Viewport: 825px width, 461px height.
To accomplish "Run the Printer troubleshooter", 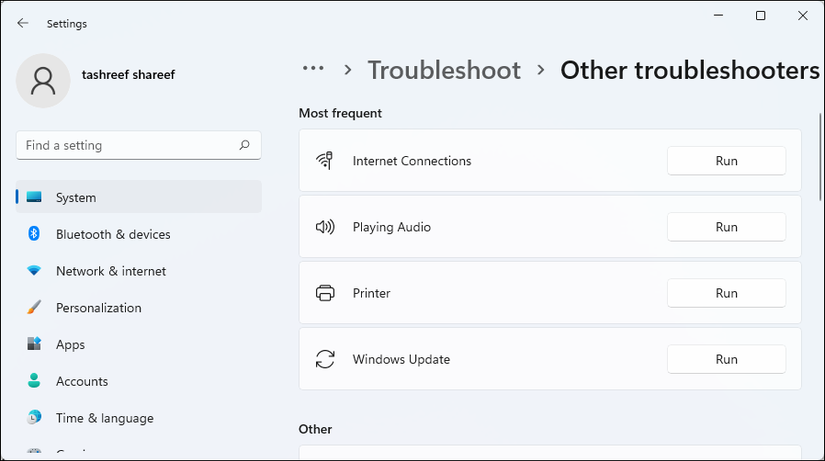I will 726,293.
